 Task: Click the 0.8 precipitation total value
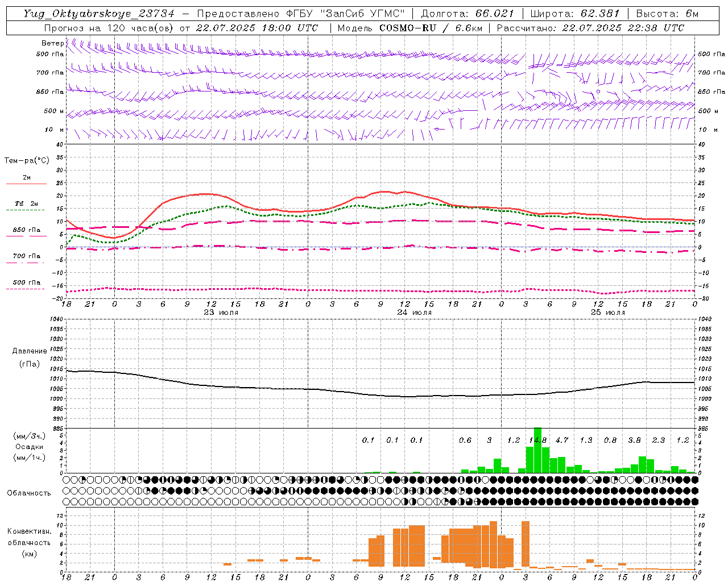610,440
